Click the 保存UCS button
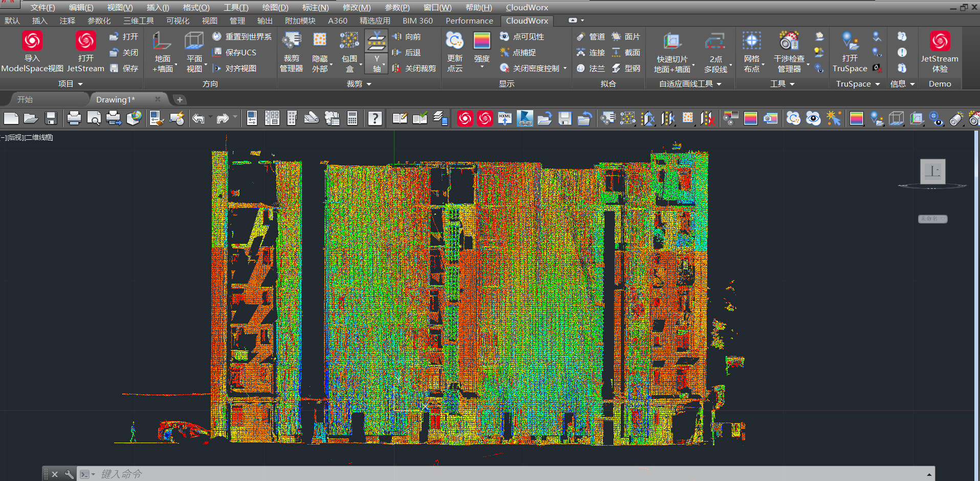Screen dimensions: 980x481 click(234, 52)
